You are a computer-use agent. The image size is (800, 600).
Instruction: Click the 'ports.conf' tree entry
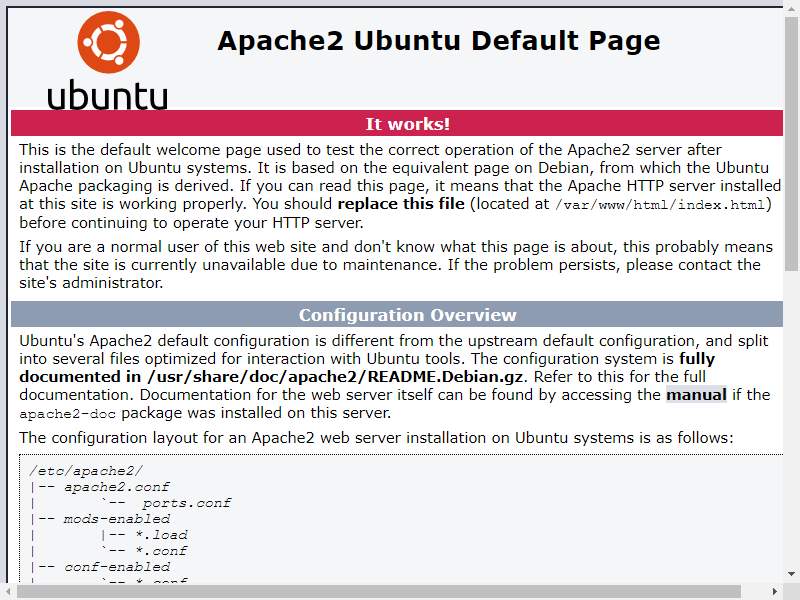pyautogui.click(x=186, y=503)
